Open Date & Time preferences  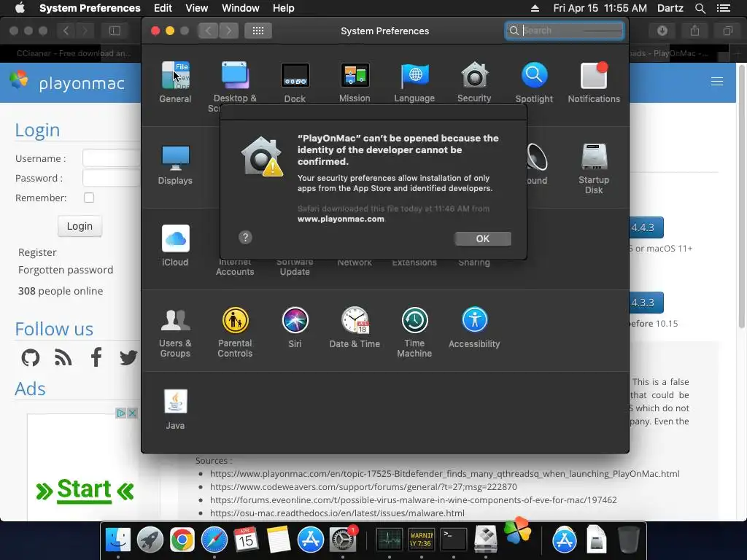coord(355,327)
